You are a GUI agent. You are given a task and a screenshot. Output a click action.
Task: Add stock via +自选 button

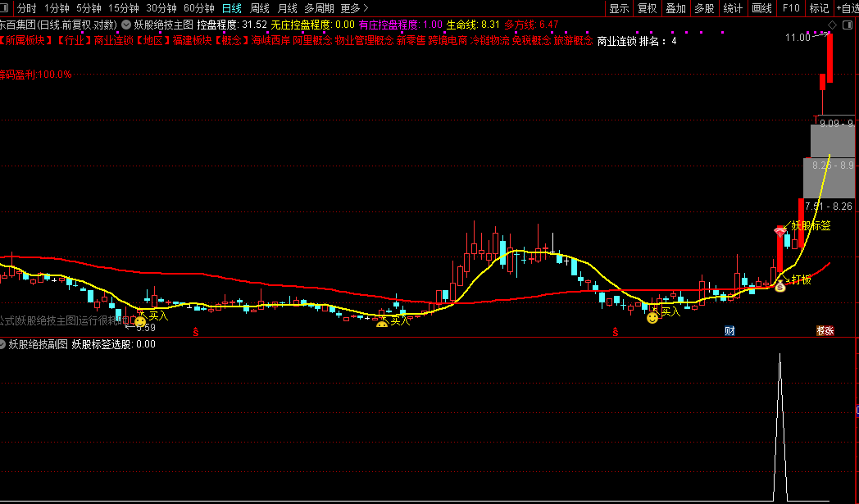[847, 8]
